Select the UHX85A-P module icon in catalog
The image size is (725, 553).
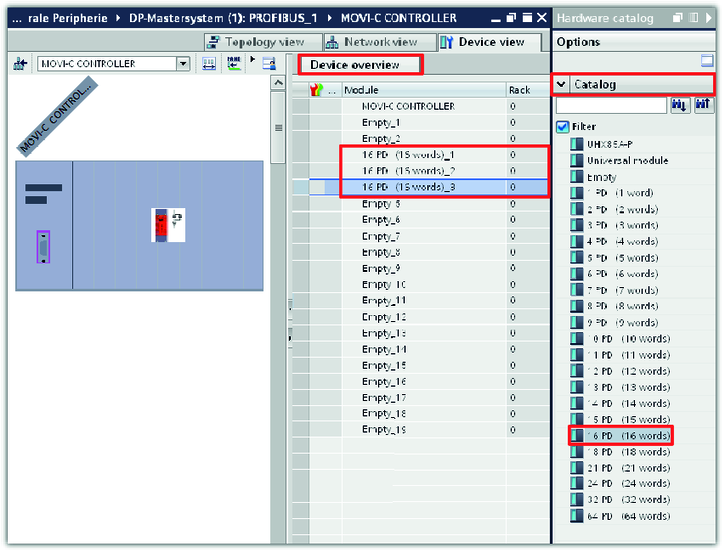576,144
